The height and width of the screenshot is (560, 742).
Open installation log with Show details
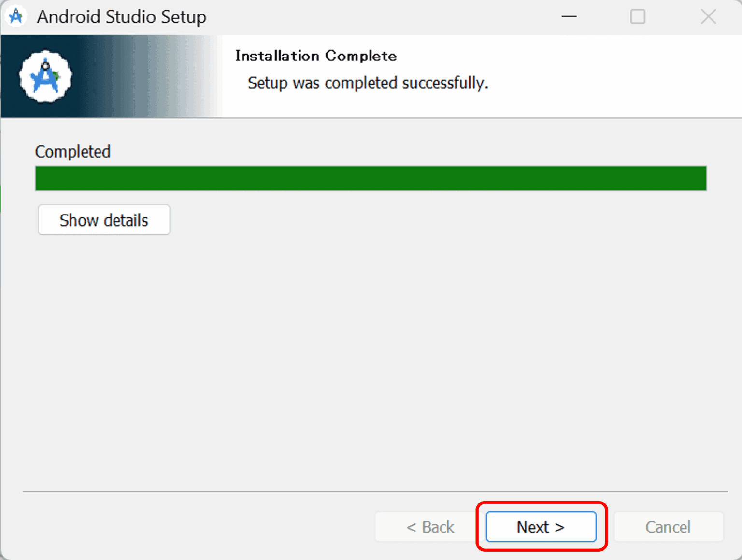point(104,220)
